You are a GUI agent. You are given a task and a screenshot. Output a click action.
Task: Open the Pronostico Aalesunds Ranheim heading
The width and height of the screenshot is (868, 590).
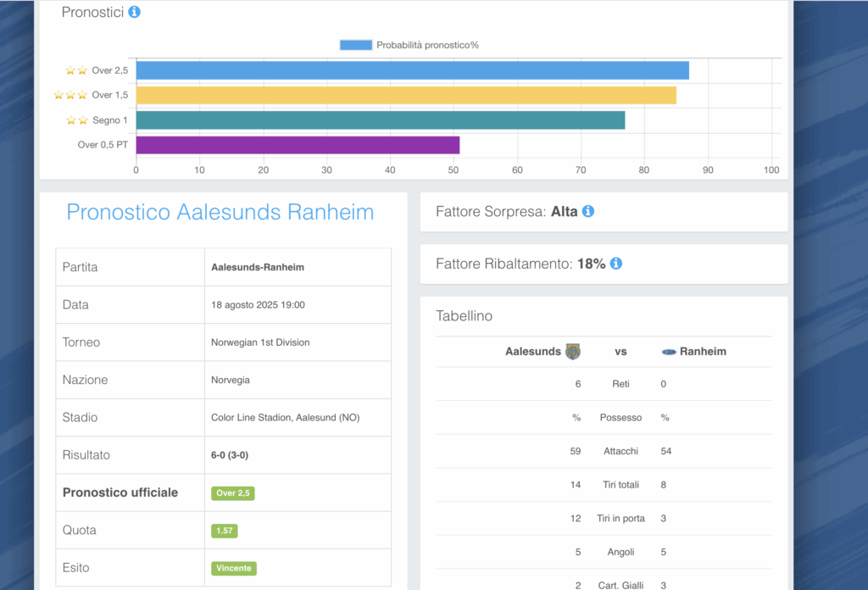(x=220, y=212)
